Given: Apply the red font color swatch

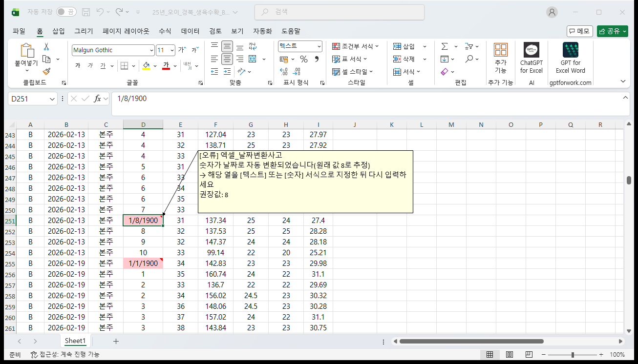Looking at the screenshot, I should (x=166, y=65).
